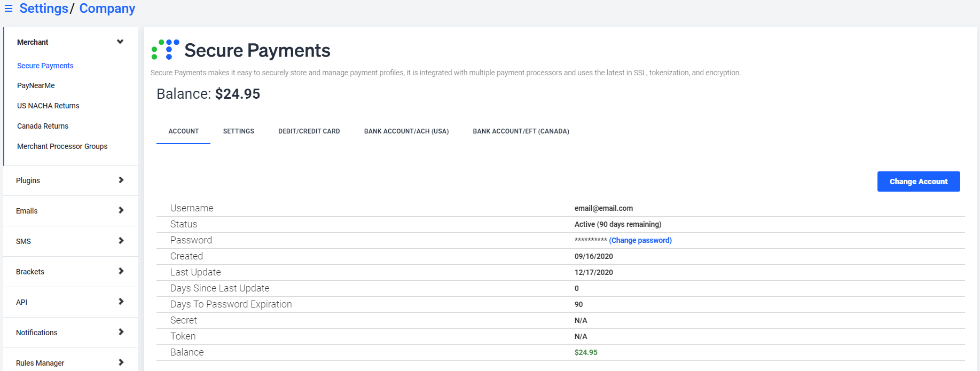Click the Created date 09/16/2020
This screenshot has height=371, width=980.
(x=594, y=256)
